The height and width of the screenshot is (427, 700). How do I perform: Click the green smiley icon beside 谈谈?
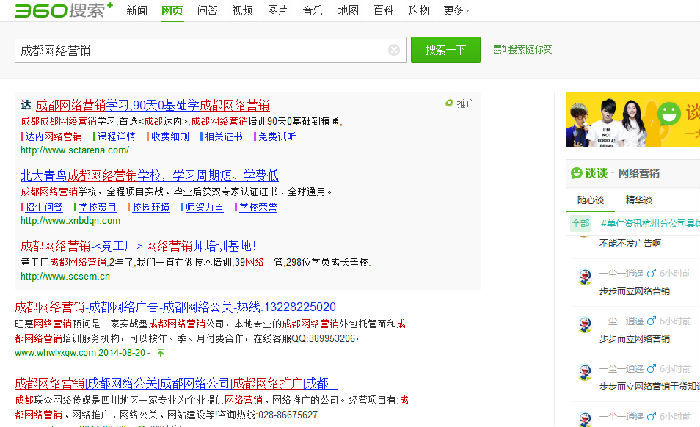click(x=577, y=173)
